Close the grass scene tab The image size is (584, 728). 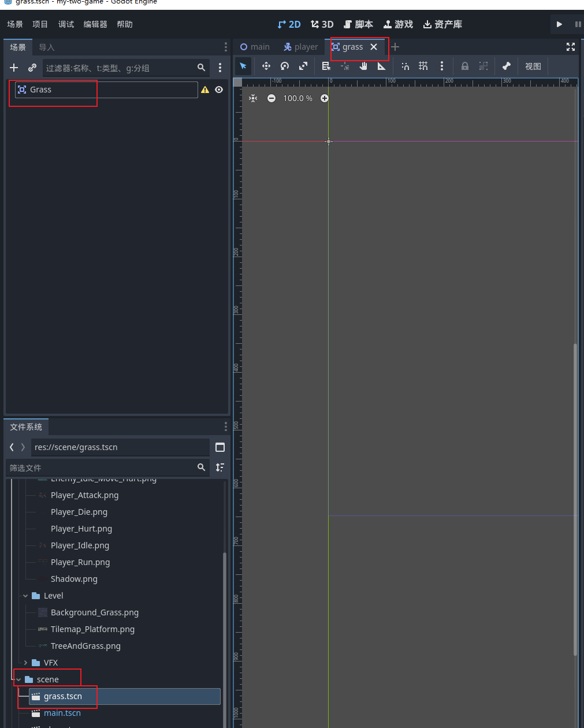point(374,47)
